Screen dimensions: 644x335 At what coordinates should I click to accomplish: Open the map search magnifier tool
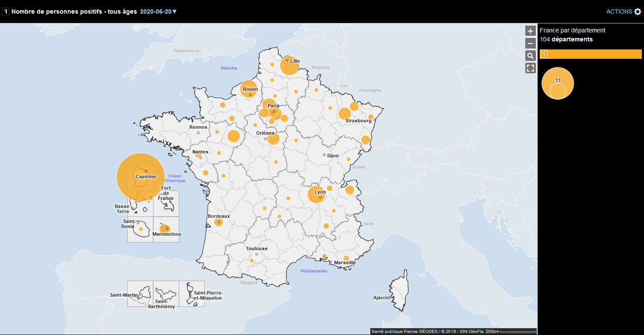[x=530, y=55]
